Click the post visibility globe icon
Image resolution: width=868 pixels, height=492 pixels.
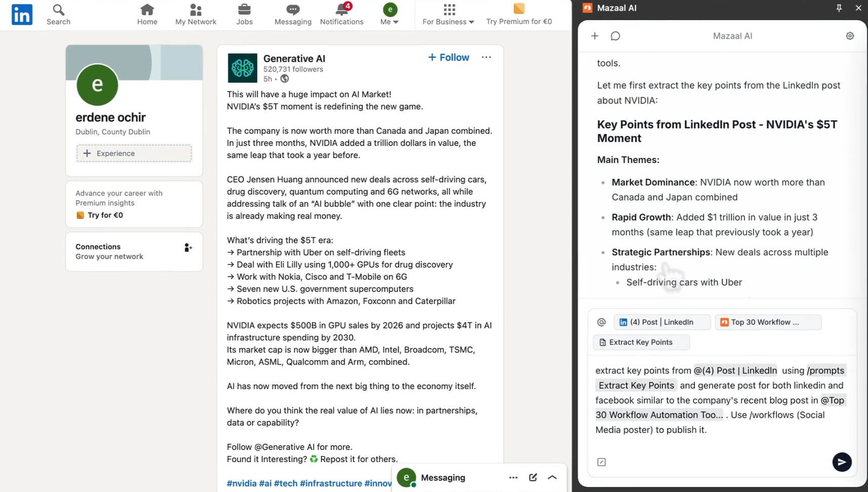point(285,79)
